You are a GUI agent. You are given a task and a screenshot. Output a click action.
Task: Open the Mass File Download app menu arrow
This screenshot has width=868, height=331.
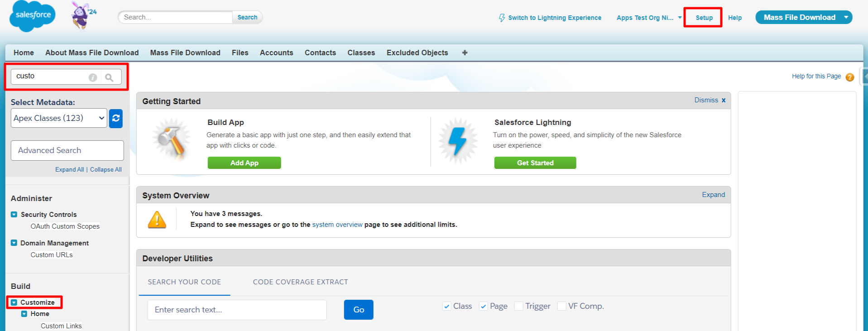click(846, 17)
